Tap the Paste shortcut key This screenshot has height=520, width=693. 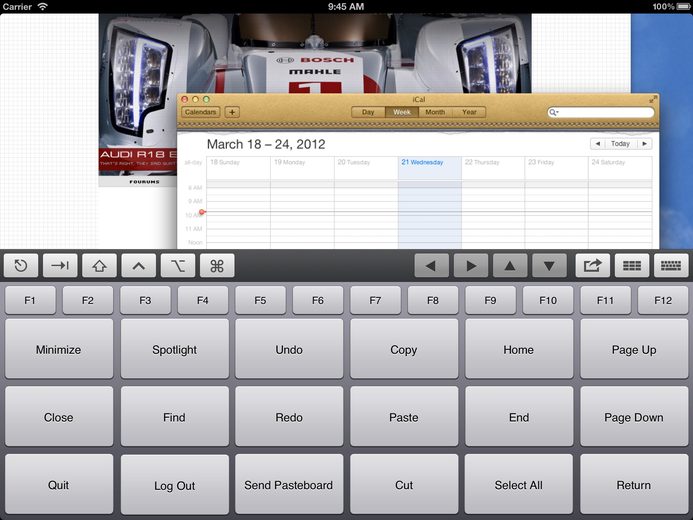(404, 417)
